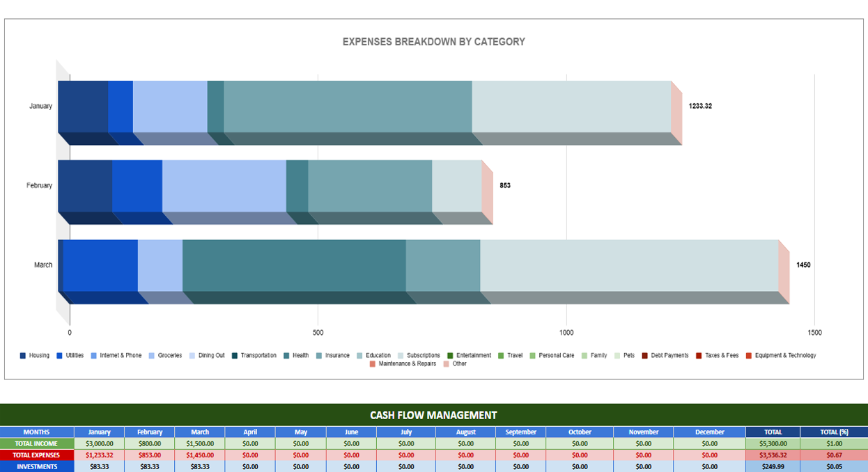Select the Insurance legend key
The height and width of the screenshot is (472, 868).
point(320,355)
